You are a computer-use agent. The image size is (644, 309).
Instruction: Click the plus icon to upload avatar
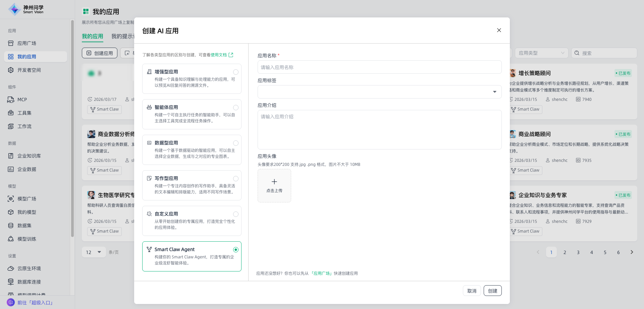274,182
